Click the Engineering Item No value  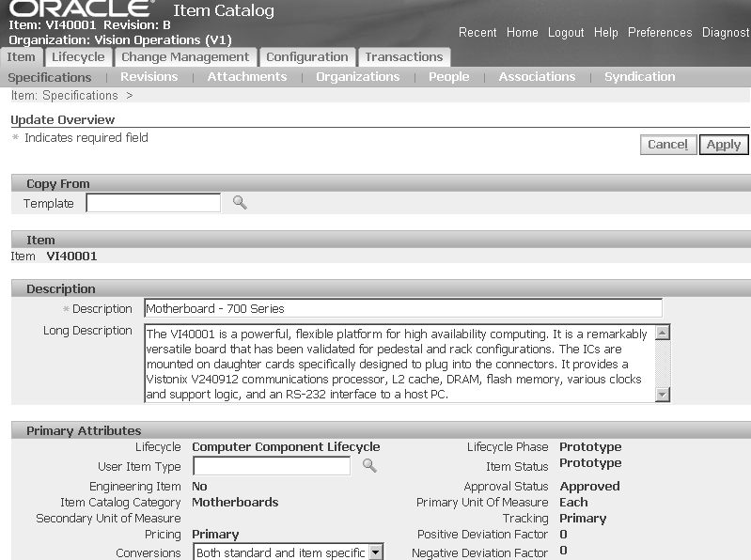(x=199, y=487)
